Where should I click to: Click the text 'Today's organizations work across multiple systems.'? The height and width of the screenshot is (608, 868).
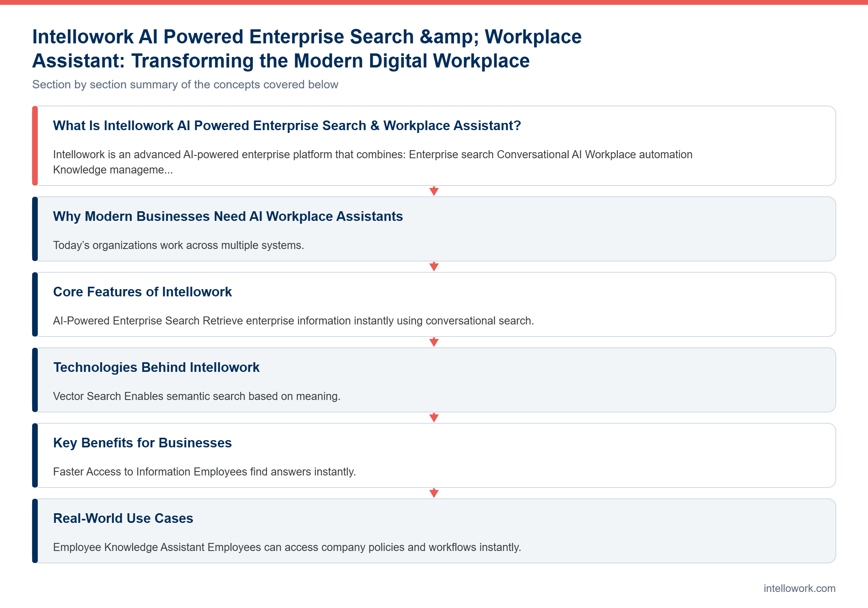coord(178,245)
